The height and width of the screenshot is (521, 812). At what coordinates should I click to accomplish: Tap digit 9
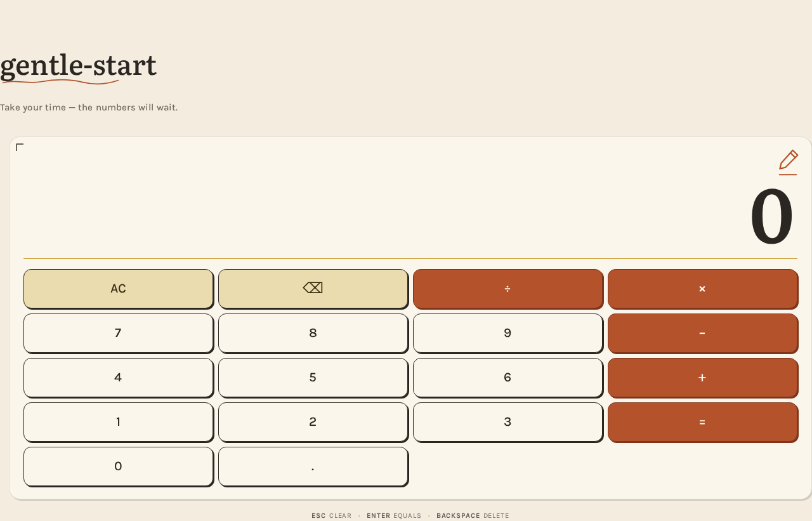point(507,333)
